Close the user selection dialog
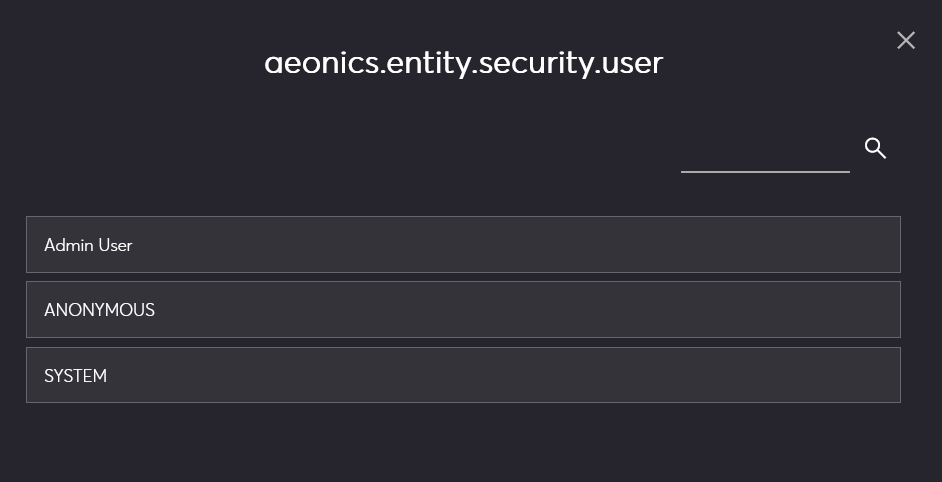 click(905, 40)
